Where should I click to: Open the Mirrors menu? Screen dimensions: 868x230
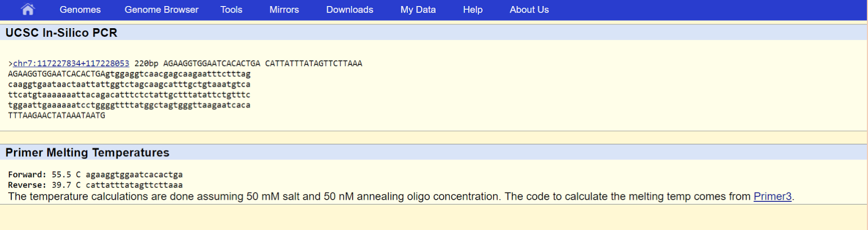[x=284, y=10]
